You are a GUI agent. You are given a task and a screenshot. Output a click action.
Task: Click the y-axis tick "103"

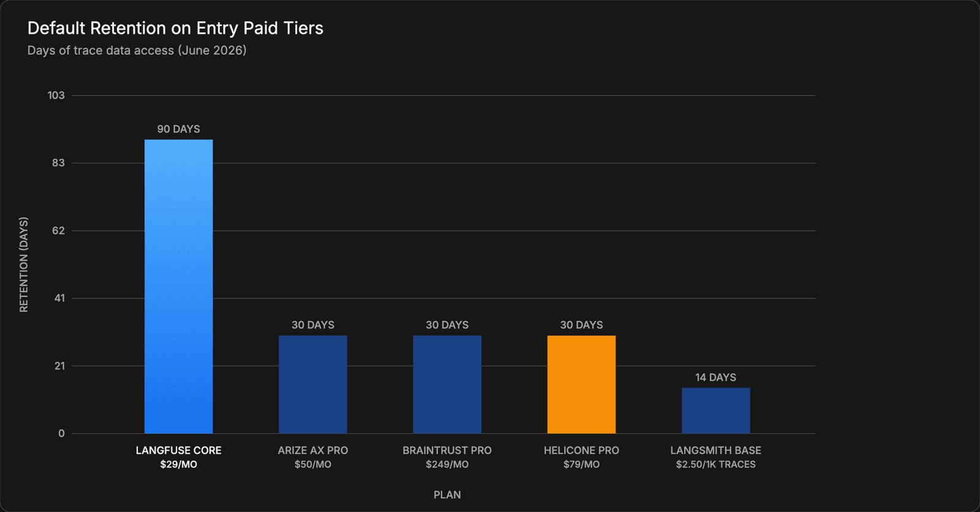pyautogui.click(x=56, y=96)
